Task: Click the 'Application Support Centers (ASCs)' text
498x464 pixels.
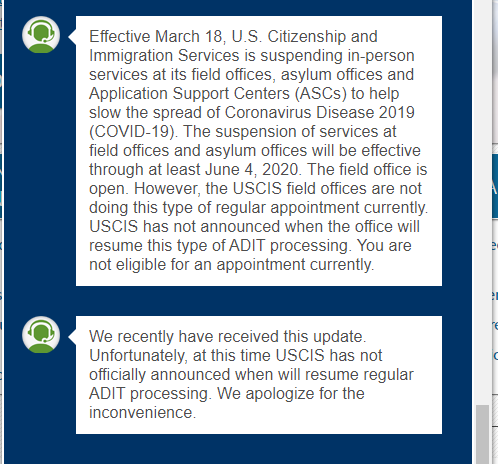Action: click(x=218, y=94)
